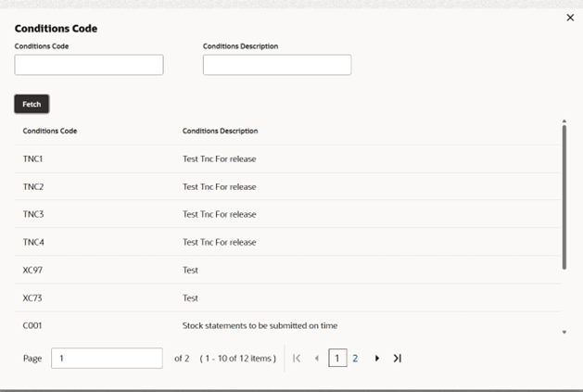
Task: Click the '1 - 10 of 12 items' label
Action: (238, 358)
